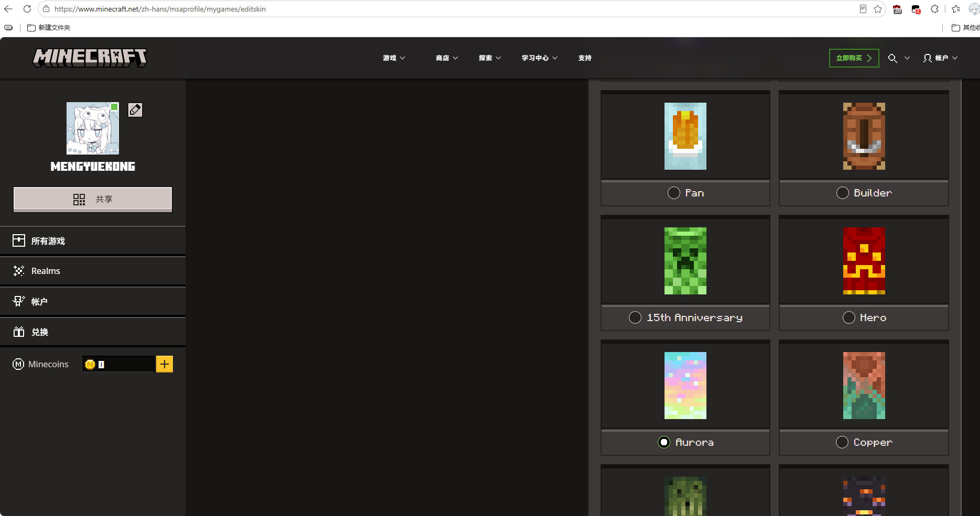Reload the page with refresh icon

(27, 9)
